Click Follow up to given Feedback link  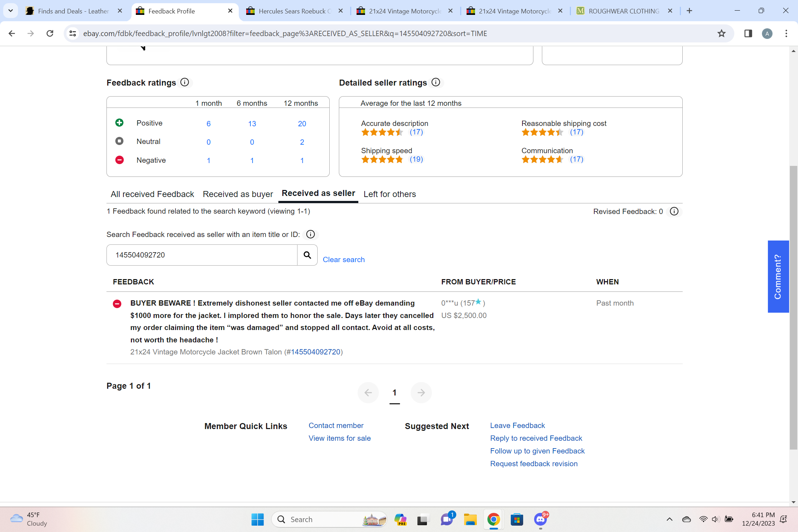[x=537, y=451]
